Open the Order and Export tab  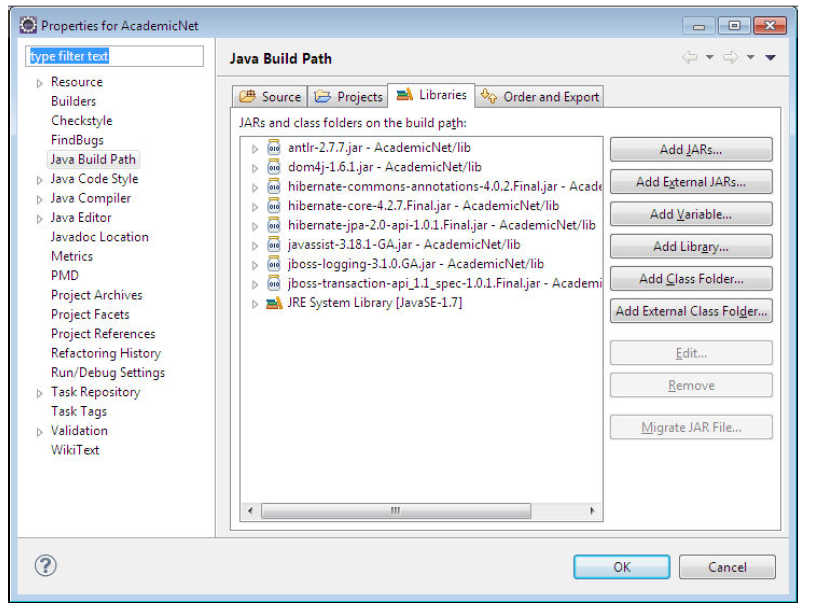(540, 97)
